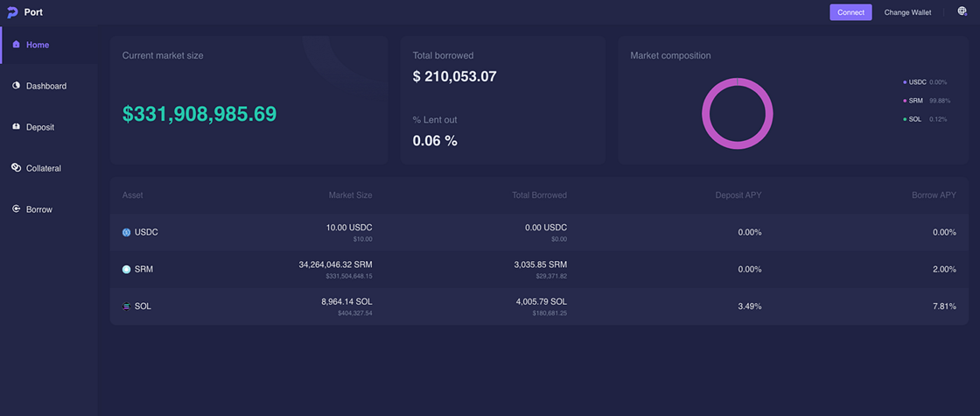Screen dimensions: 980x416
Task: Click the Port logo icon
Action: 12,12
